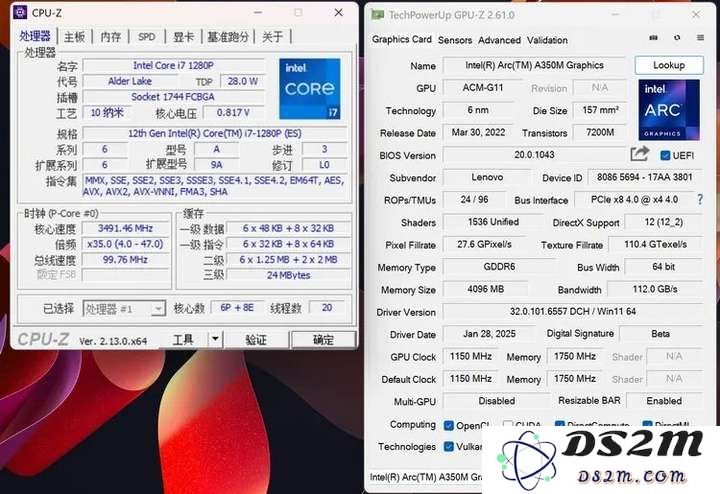Click the Alder Lake codename value
This screenshot has height=494, width=720.
pos(130,81)
